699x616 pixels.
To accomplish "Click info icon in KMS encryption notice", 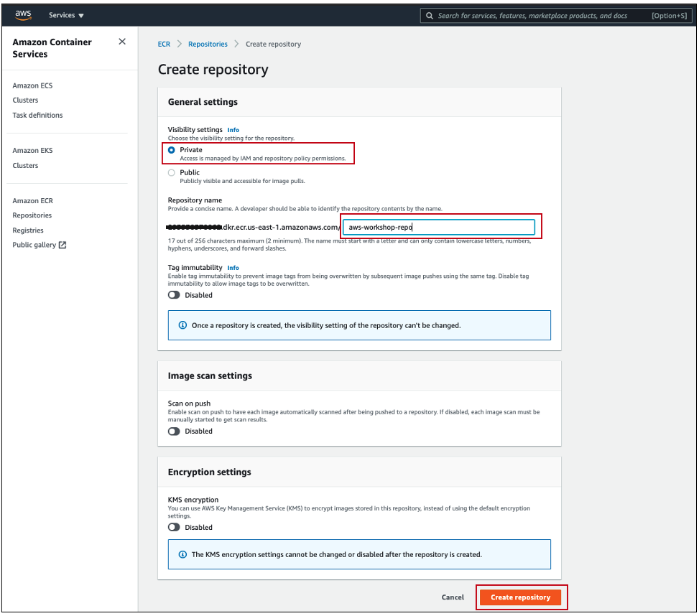I will 182,554.
